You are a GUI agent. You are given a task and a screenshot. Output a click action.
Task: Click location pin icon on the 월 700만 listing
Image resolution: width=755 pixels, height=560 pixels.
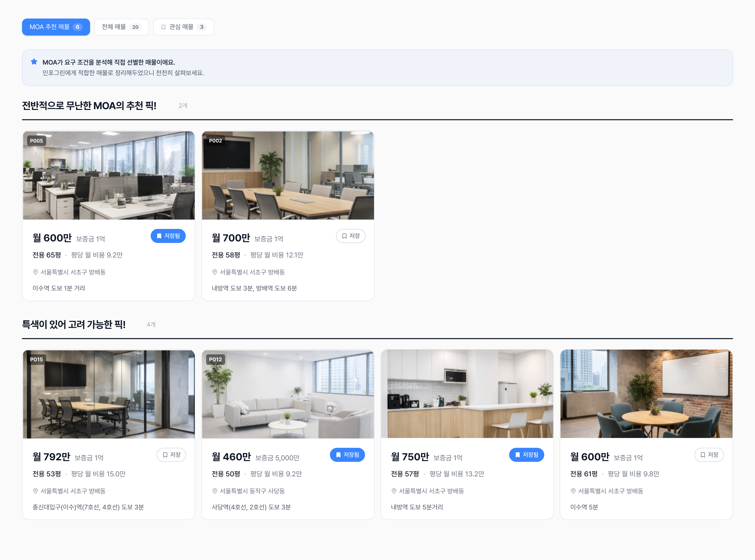point(215,272)
